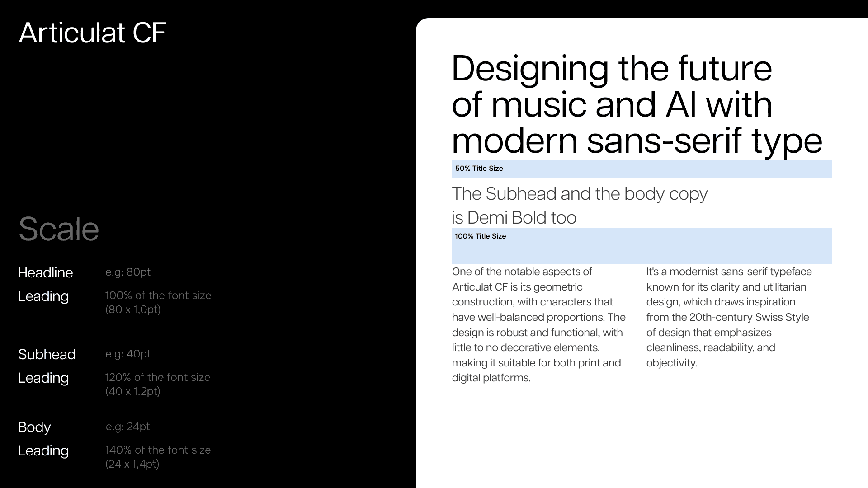Click the '(80 x 1,0pt)' value
This screenshot has height=488, width=868.
tap(133, 310)
